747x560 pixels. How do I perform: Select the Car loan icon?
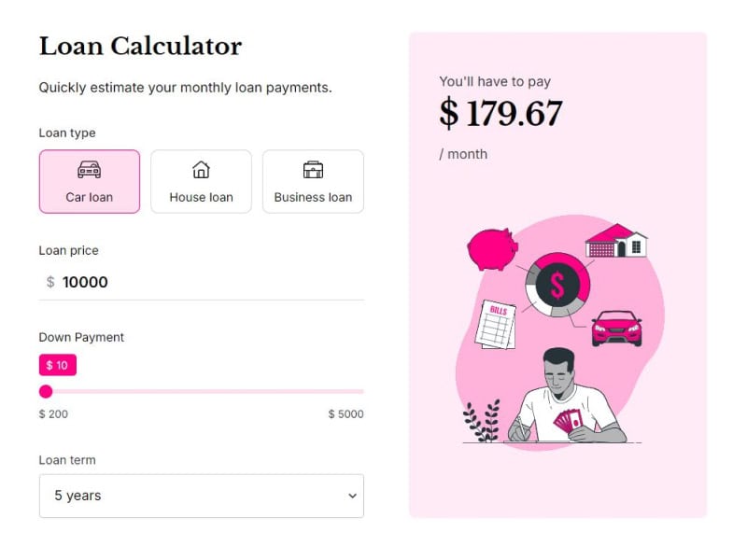(89, 171)
